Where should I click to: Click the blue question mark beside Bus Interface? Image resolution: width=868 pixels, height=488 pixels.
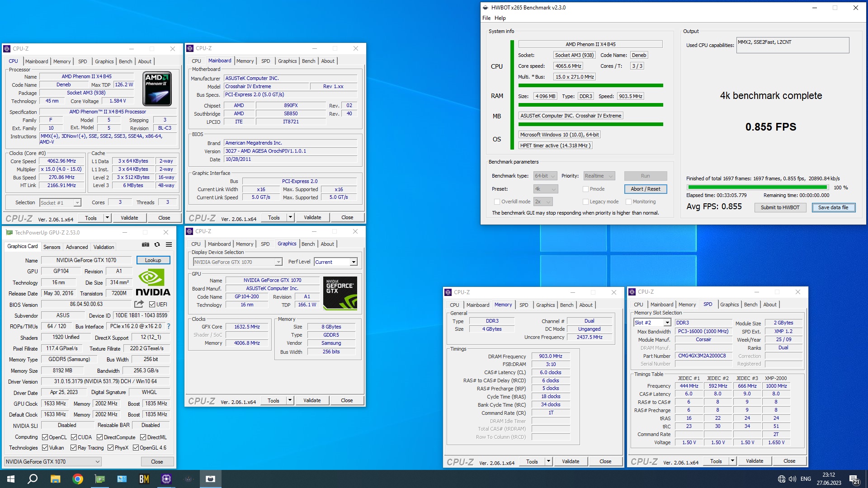tap(169, 326)
